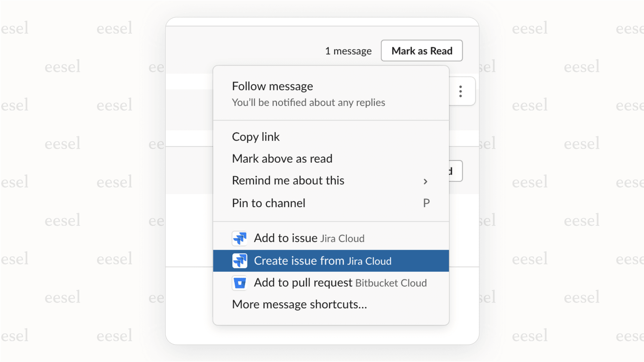This screenshot has width=644, height=362.
Task: Click the "1 message" unread counter
Action: (348, 51)
